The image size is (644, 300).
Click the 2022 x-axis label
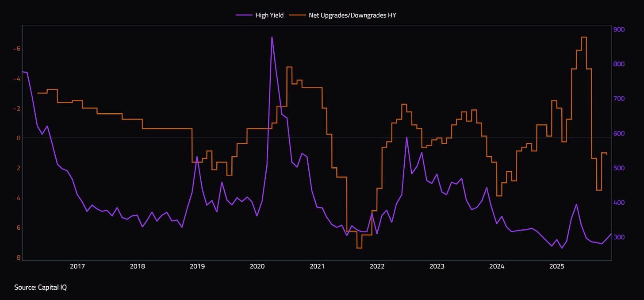(x=377, y=266)
